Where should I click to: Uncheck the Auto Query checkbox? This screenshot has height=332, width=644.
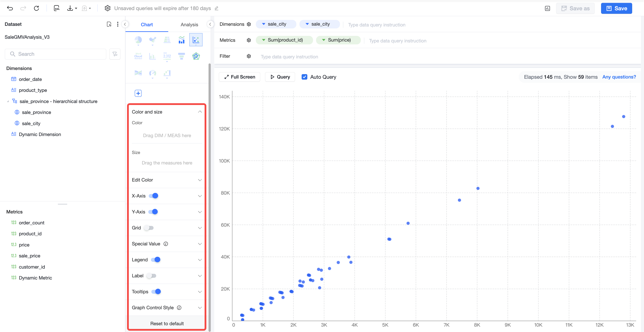click(304, 77)
